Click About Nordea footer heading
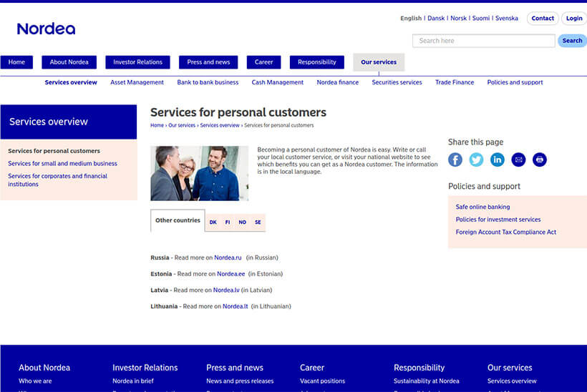587x392 pixels. [x=44, y=368]
